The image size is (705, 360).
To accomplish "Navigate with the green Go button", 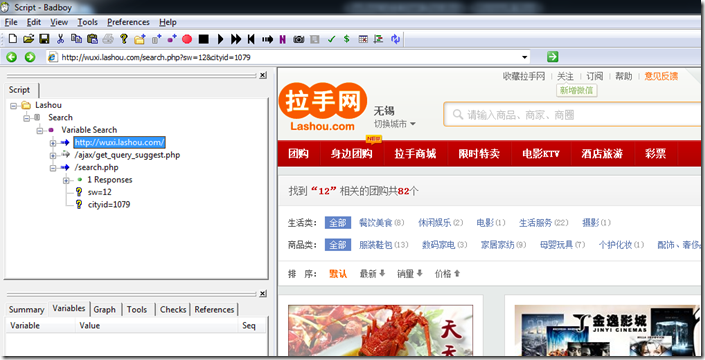I will tap(553, 57).
